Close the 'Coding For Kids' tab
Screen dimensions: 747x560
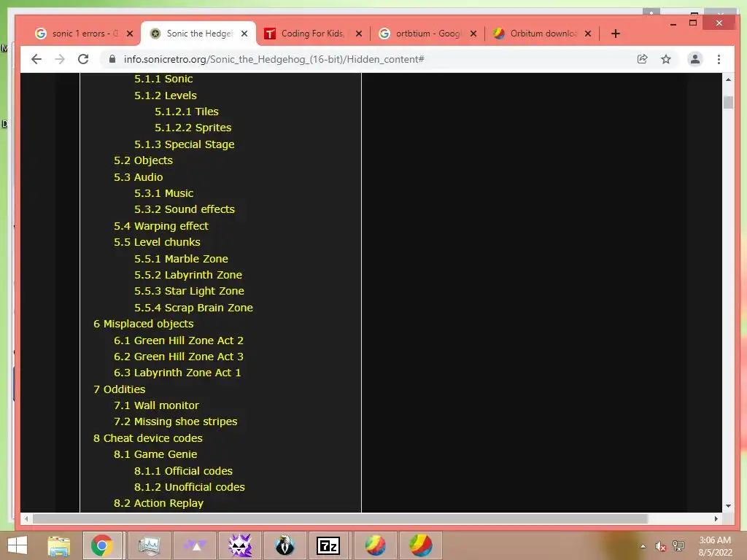click(359, 34)
